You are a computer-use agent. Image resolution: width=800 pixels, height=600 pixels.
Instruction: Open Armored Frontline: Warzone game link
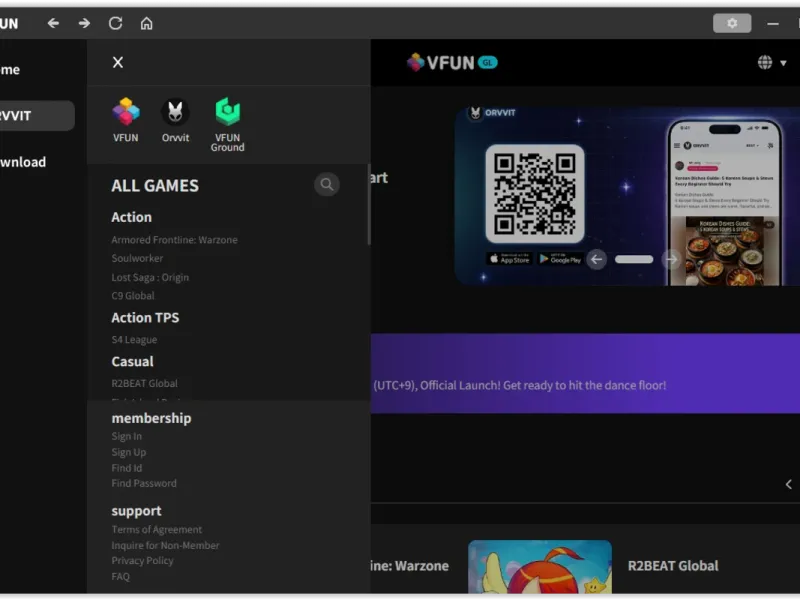point(174,240)
